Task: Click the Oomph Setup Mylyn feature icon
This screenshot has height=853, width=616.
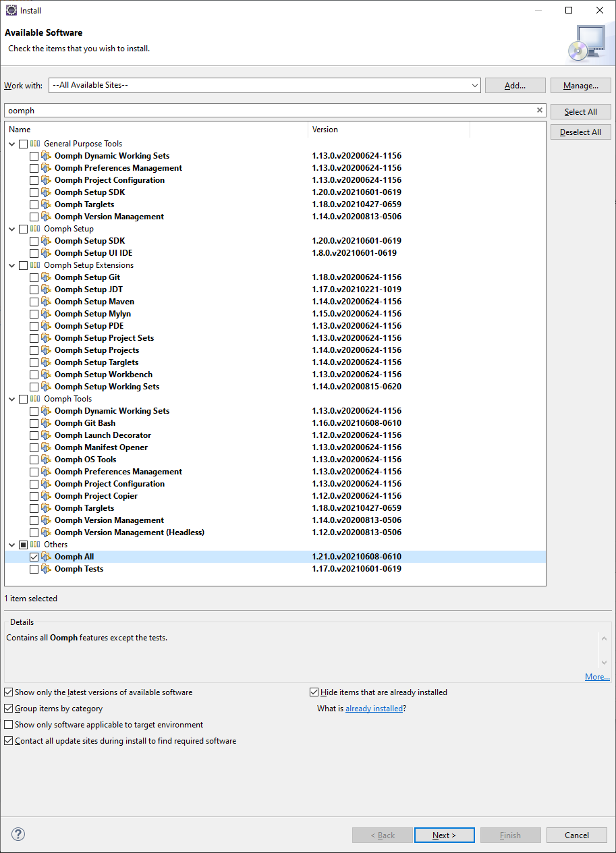Action: [46, 314]
